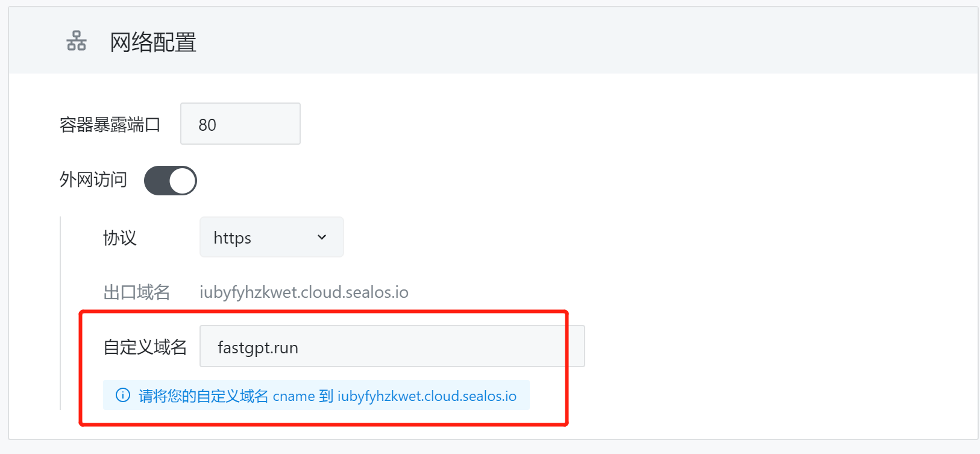Toggle the 外网访问 switch

(171, 180)
